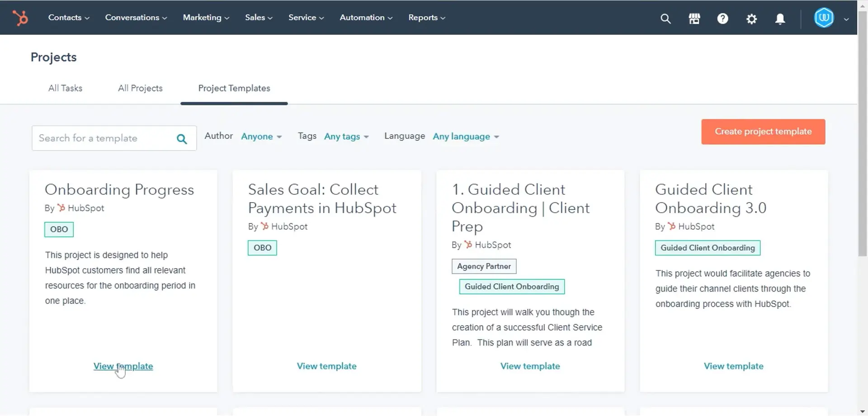Image resolution: width=868 pixels, height=416 pixels.
Task: Expand the Any language dropdown
Action: 466,137
